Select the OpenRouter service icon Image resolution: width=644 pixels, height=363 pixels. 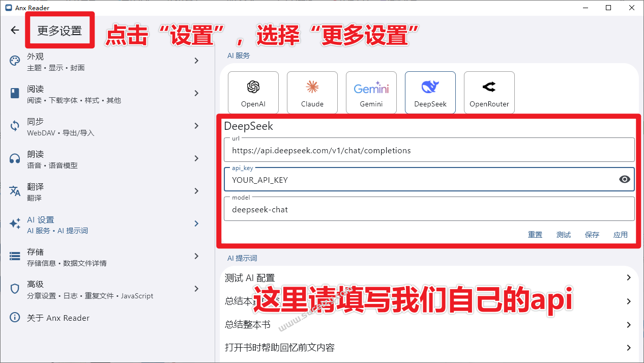tap(489, 92)
